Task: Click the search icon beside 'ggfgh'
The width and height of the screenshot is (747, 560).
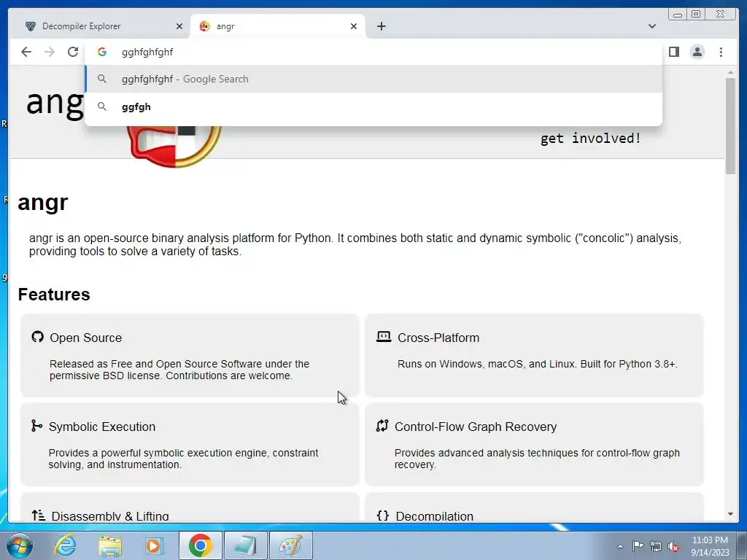Action: pos(102,106)
